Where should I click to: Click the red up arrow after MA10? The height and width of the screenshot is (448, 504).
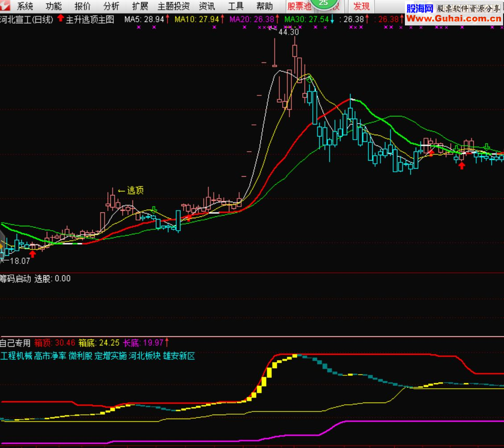222,20
